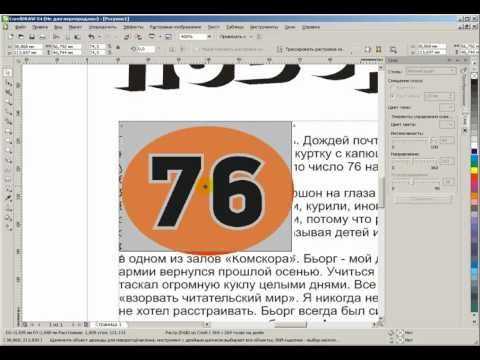Select the Pick tool in the toolbox
Screen dimensions: 480x360
pos(8,72)
